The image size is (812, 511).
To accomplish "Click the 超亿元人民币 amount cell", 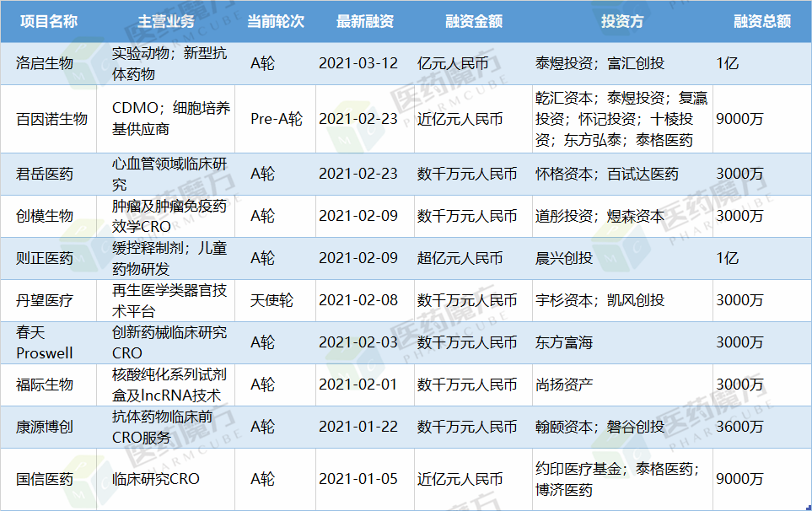I will [473, 258].
